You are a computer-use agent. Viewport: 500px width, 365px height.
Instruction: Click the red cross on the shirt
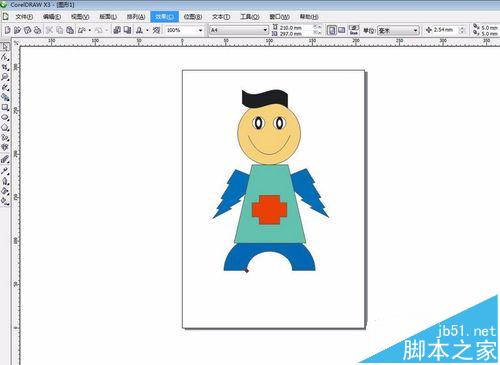[269, 210]
